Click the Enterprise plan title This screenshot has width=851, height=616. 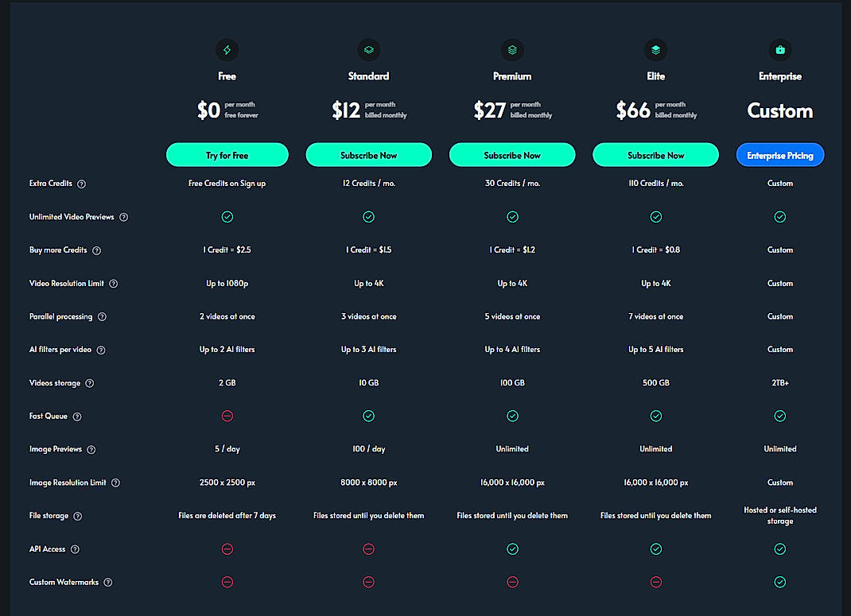tap(780, 76)
